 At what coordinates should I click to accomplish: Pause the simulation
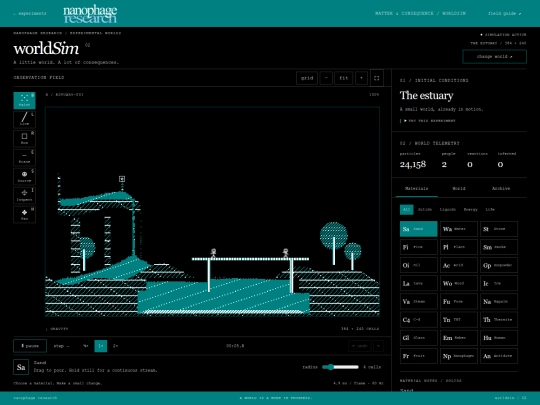[30, 346]
